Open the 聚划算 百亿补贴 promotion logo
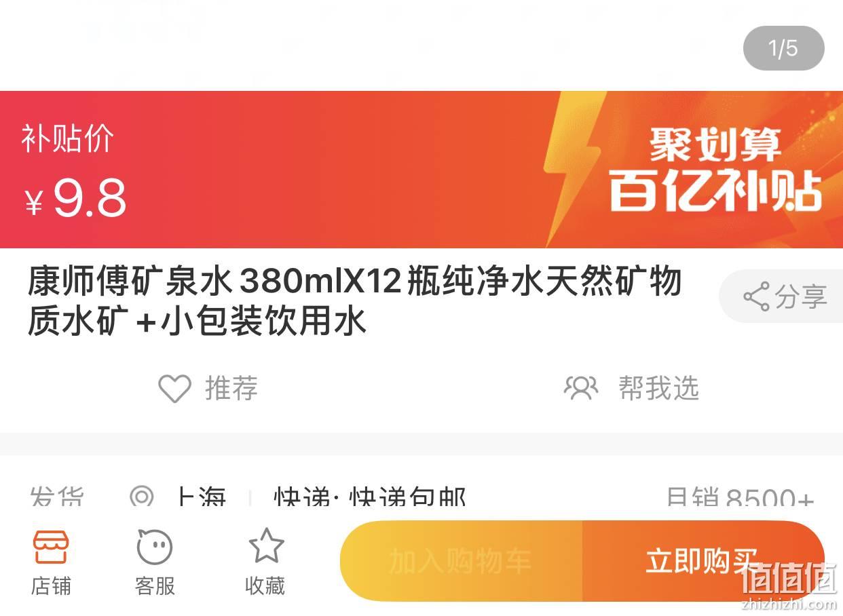Screen dimensions: 843x616 coord(715,169)
